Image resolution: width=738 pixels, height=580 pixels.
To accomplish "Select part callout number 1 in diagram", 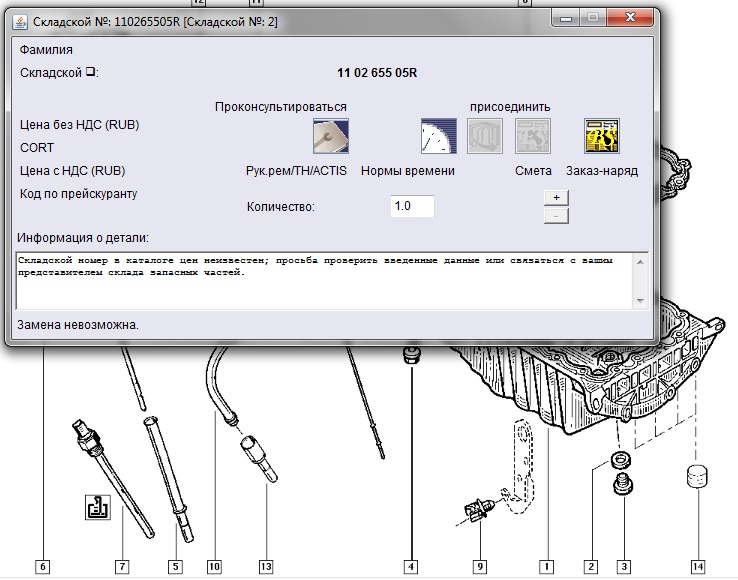I will coord(547,567).
